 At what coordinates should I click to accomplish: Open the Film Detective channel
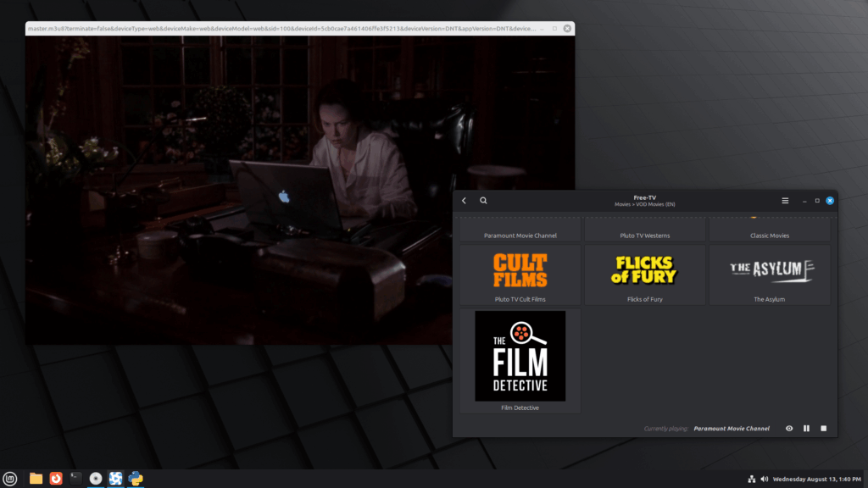[520, 361]
